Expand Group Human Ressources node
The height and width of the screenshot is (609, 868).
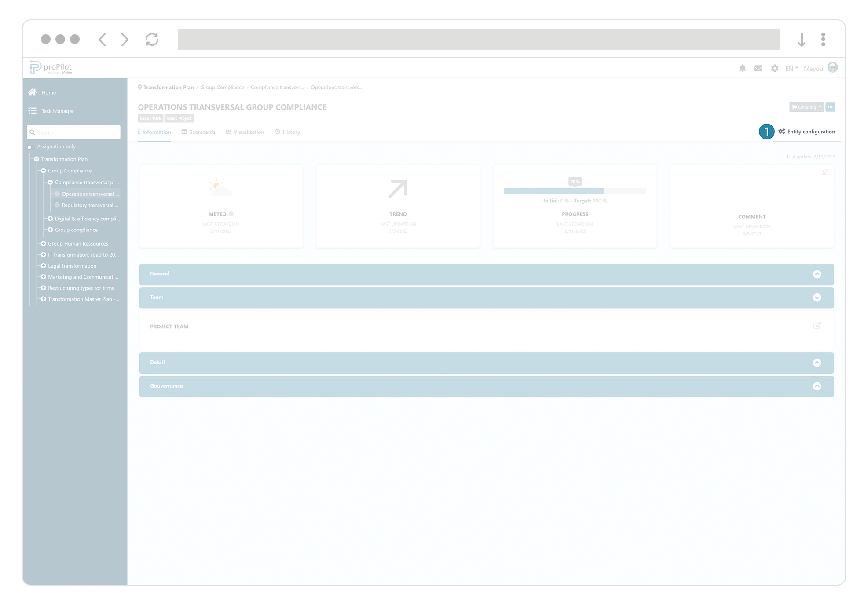44,243
